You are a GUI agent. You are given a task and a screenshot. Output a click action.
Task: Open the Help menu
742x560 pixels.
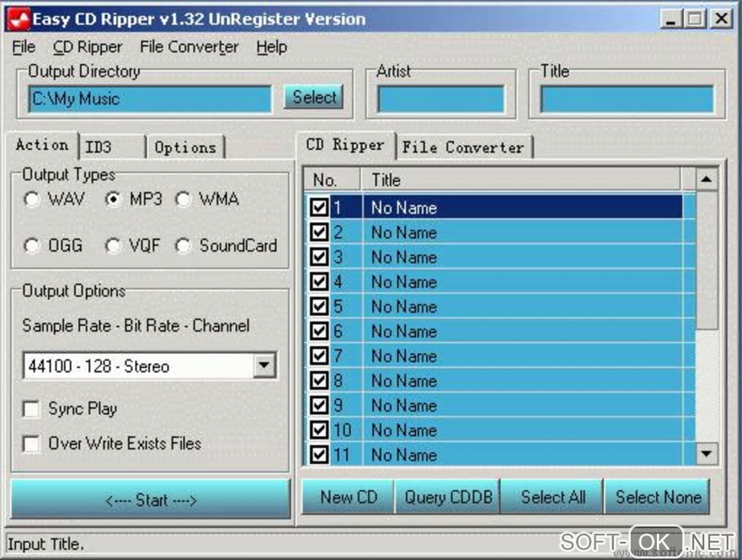coord(271,47)
